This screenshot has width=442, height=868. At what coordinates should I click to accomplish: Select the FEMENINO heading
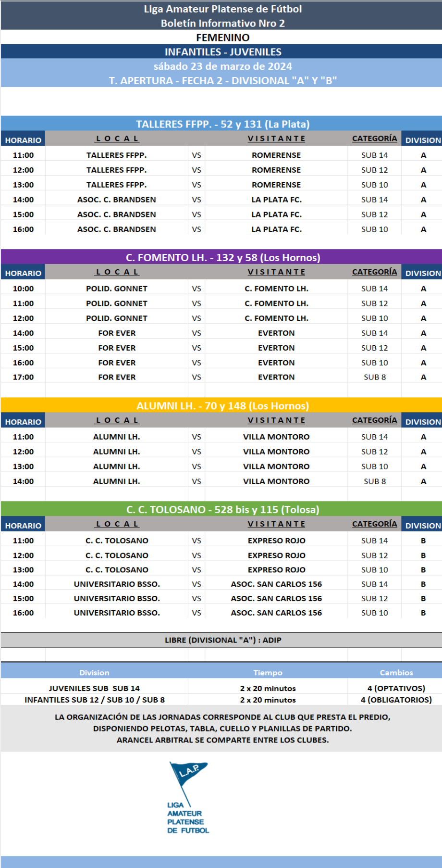(x=222, y=38)
